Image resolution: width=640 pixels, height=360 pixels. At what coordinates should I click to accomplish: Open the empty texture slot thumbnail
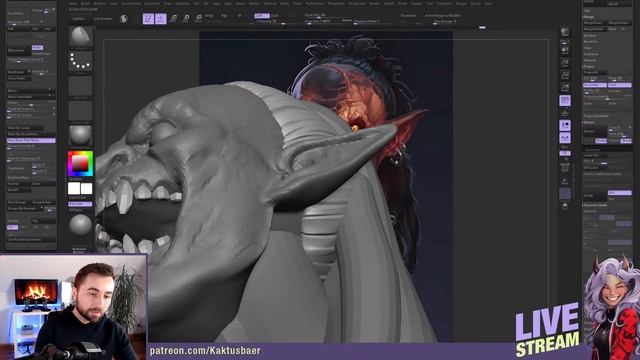(x=80, y=111)
